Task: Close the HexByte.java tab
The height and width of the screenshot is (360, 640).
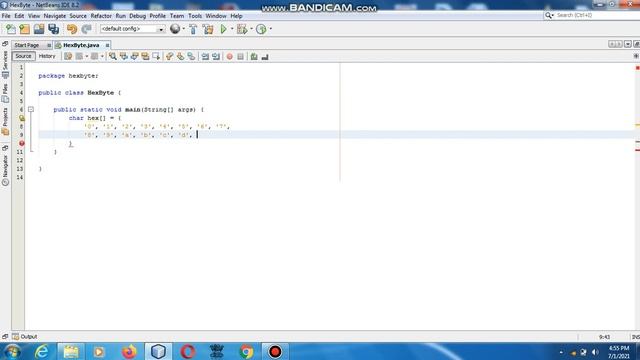Action: click(107, 45)
